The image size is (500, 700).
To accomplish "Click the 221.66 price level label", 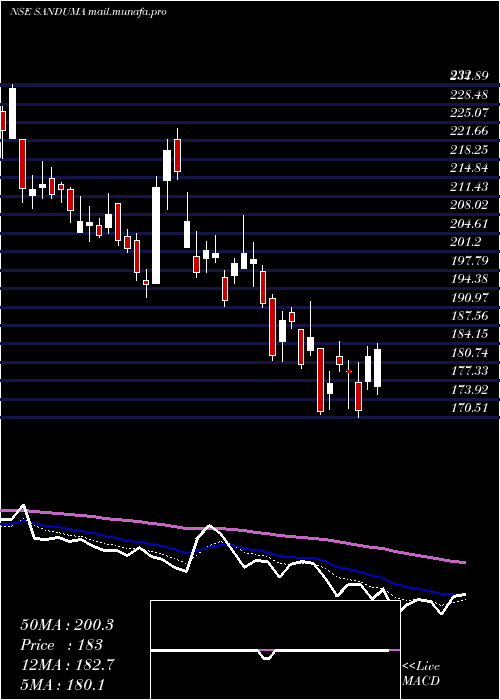I will click(x=468, y=131).
